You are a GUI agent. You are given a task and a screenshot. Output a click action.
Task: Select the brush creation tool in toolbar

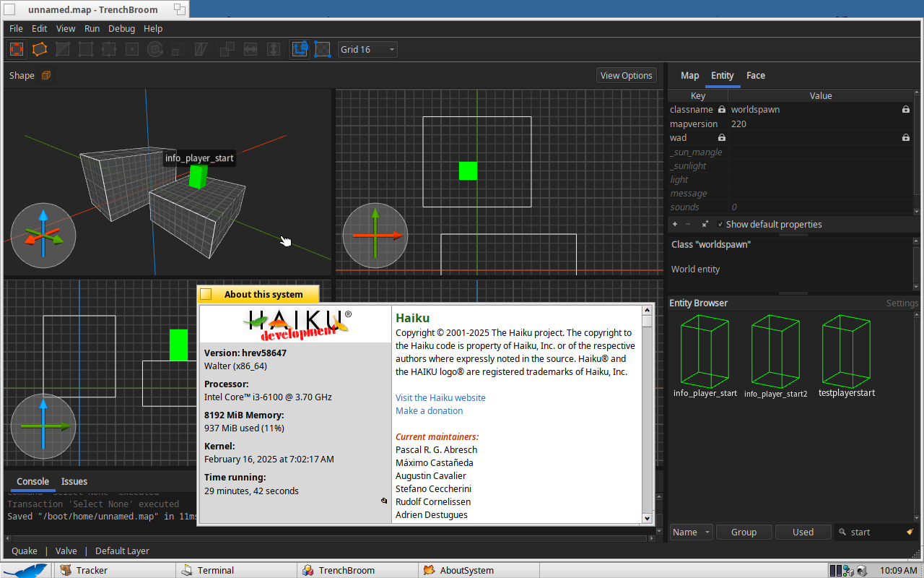[17, 49]
